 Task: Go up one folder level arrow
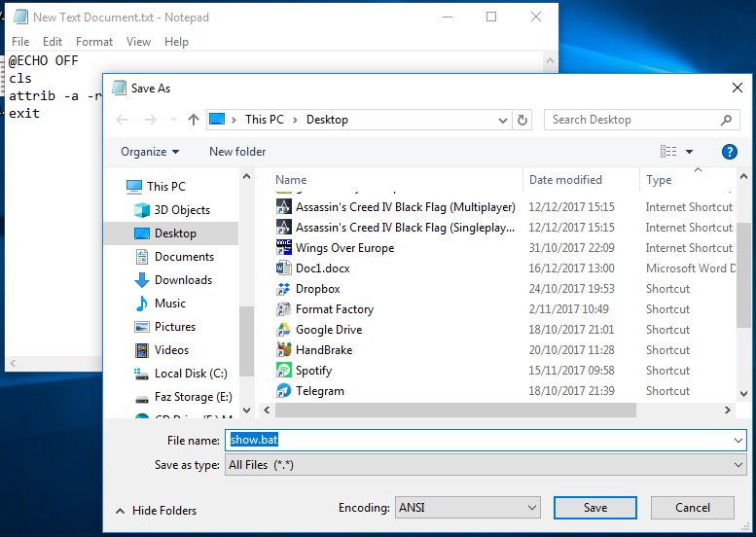194,120
